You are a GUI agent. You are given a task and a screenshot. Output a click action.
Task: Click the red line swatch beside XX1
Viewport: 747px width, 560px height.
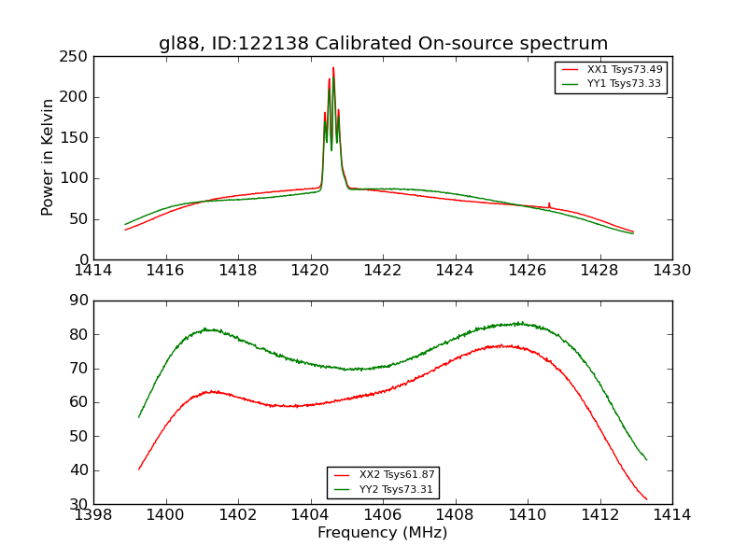coord(571,69)
